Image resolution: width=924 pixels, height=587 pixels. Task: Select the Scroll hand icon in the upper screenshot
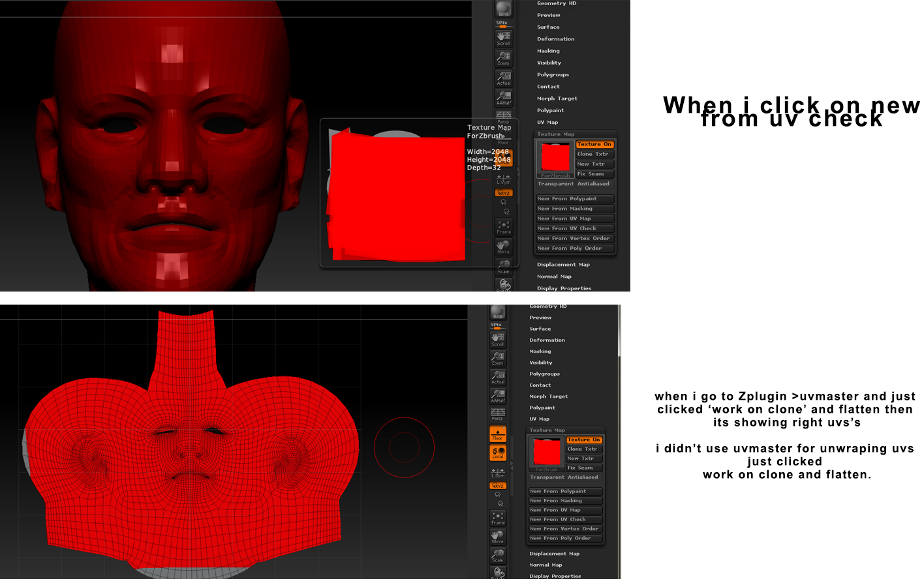[504, 38]
